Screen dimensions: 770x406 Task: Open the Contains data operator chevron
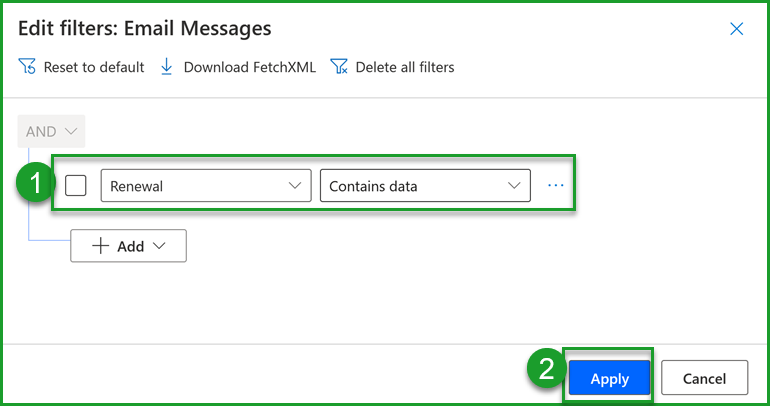[514, 186]
